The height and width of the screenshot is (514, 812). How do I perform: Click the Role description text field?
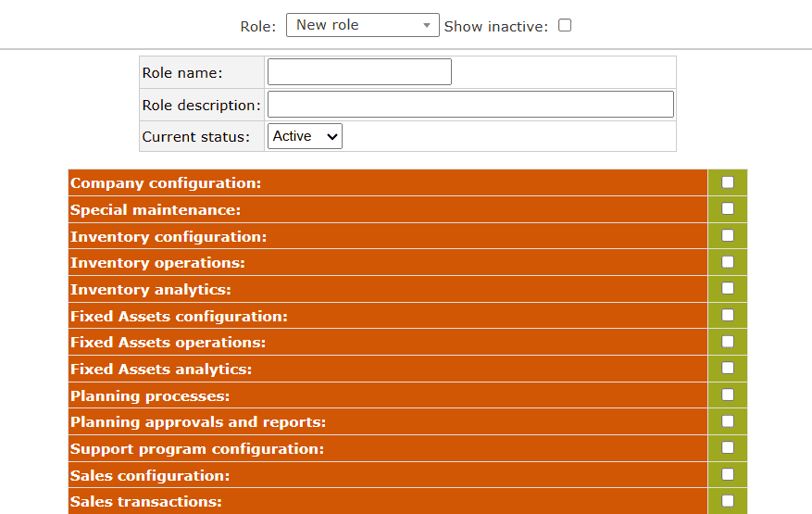tap(470, 105)
